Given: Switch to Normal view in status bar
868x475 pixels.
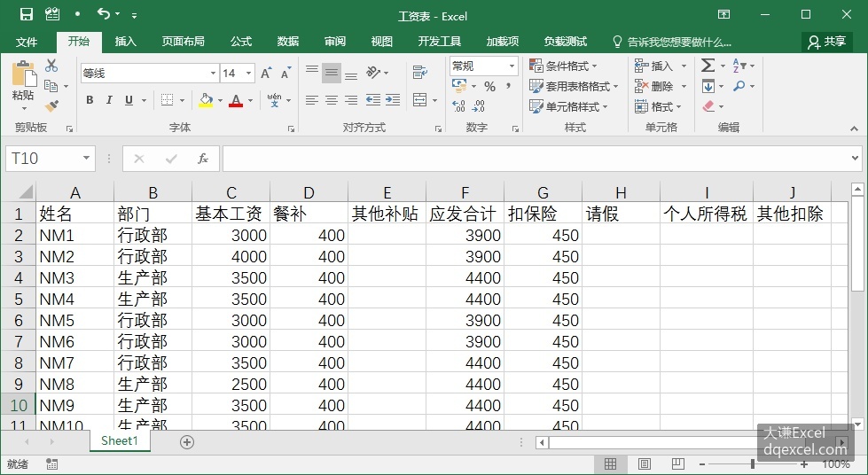Looking at the screenshot, I should pos(611,463).
